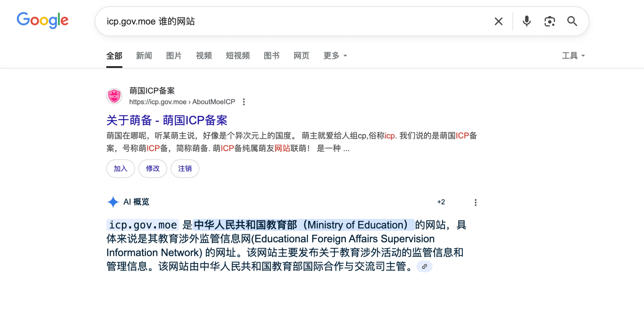Click the 注销 sitelink button
The image size is (644, 324).
(185, 169)
